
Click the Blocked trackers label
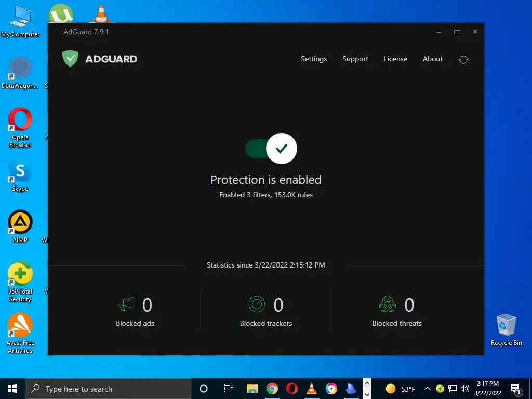[x=266, y=323]
